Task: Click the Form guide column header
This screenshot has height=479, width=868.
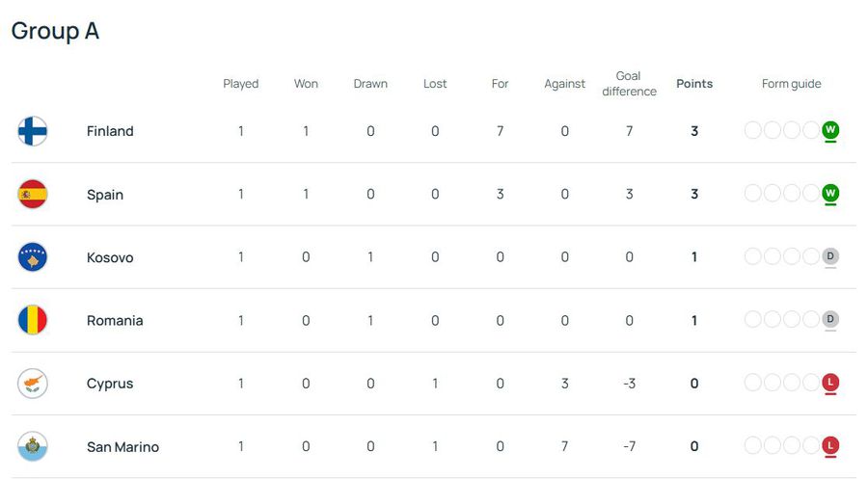Action: click(x=791, y=84)
